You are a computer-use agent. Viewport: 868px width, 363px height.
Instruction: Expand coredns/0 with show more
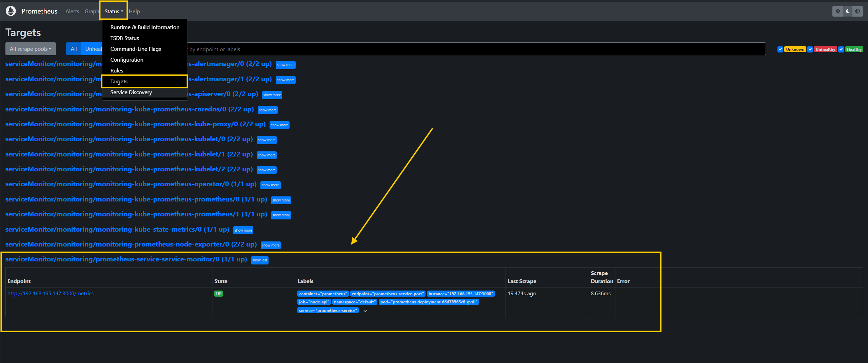point(268,110)
